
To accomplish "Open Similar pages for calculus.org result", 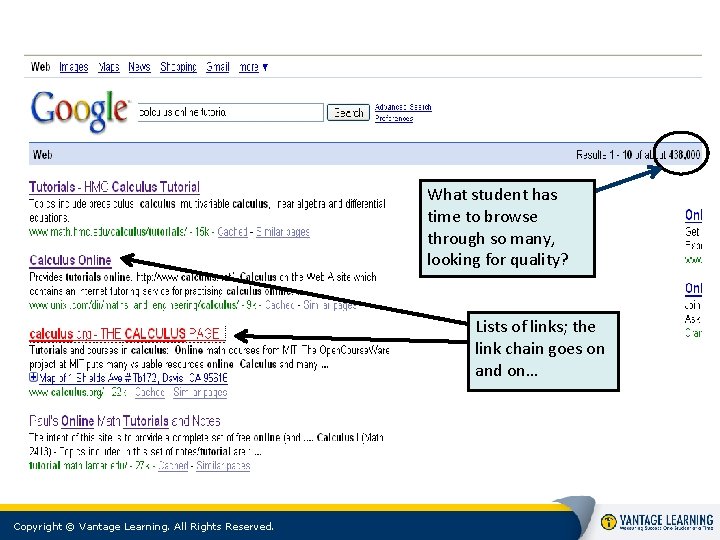I will [200, 392].
